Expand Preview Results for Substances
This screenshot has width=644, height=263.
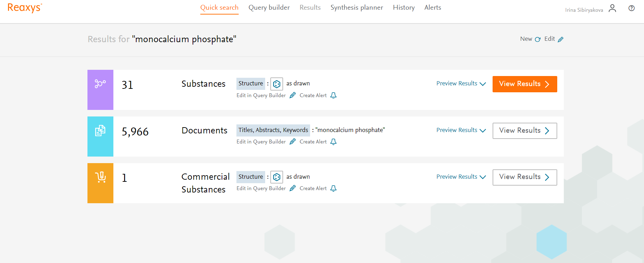point(461,84)
